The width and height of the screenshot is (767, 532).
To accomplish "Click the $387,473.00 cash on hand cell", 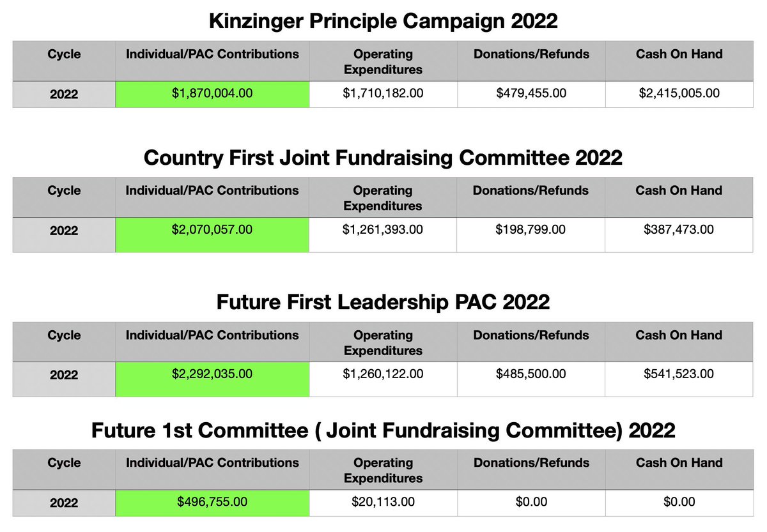I will point(679,231).
